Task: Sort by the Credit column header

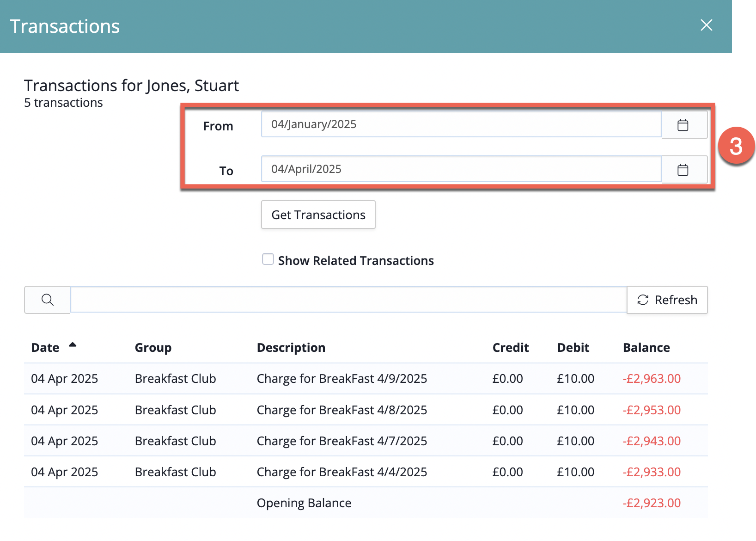Action: pyautogui.click(x=510, y=348)
